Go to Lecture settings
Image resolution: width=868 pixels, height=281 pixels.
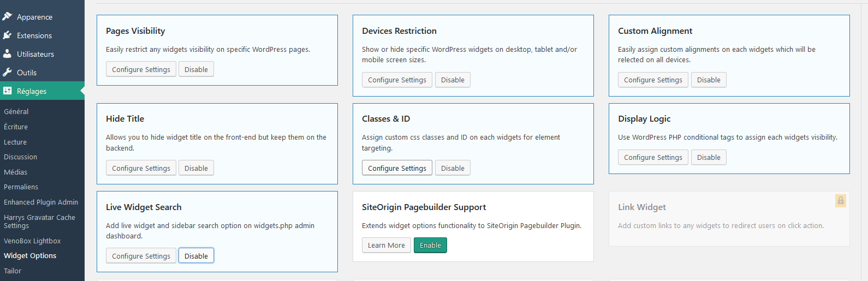coord(15,142)
